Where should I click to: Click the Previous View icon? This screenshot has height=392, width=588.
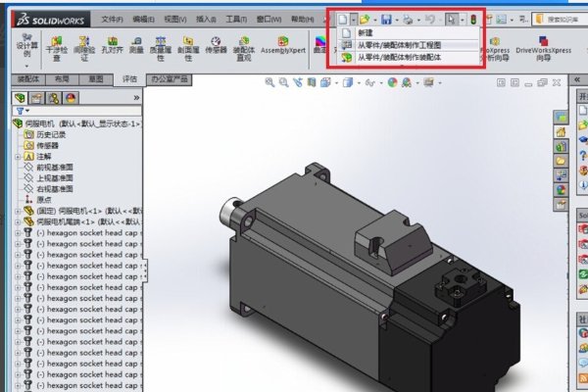tap(298, 82)
